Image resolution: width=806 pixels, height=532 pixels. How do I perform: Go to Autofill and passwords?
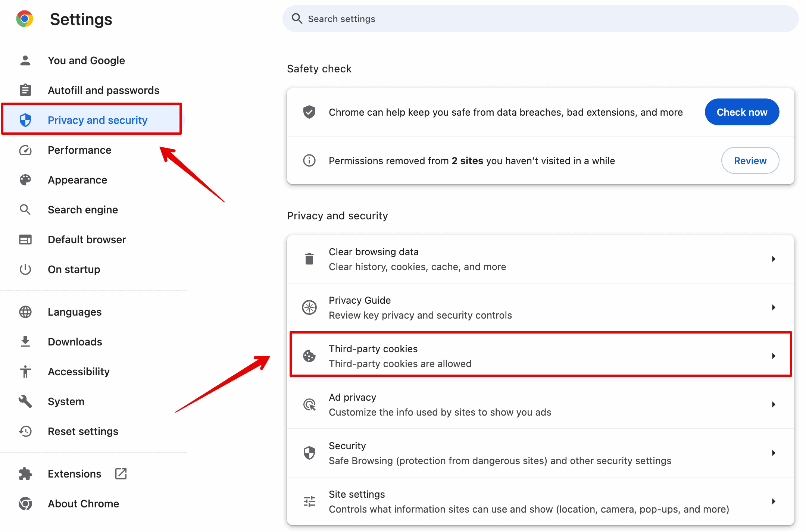coord(103,90)
